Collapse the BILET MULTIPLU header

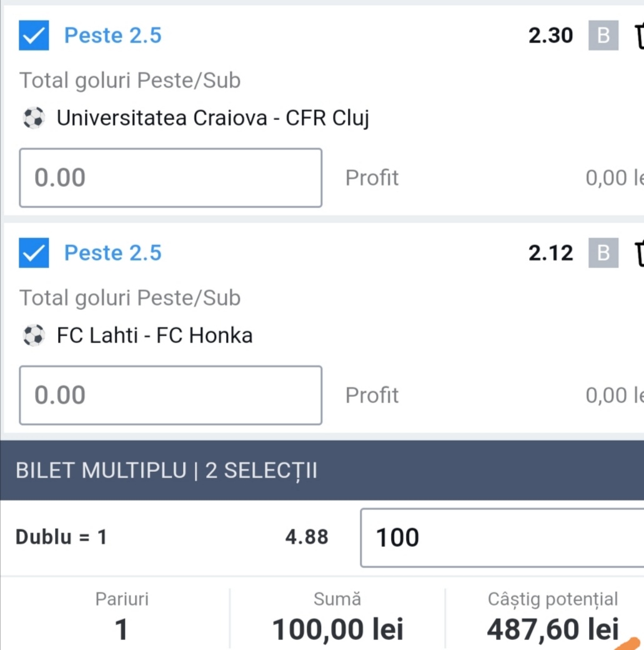tap(322, 471)
